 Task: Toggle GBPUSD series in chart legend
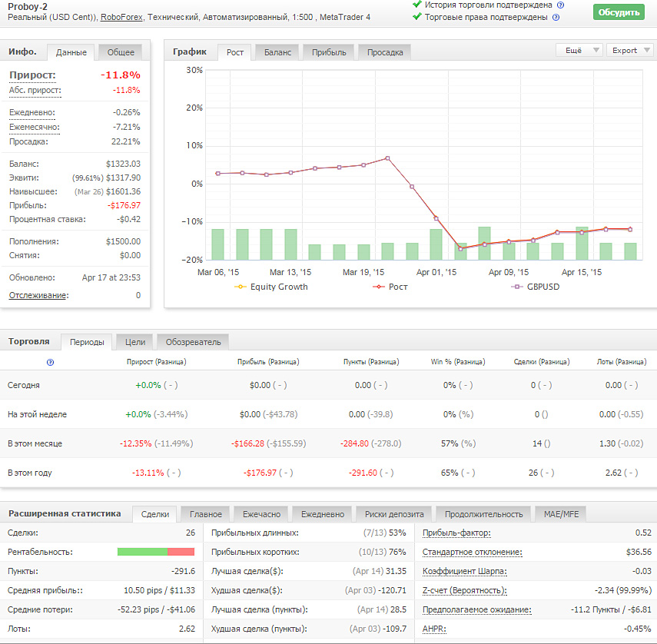click(535, 287)
